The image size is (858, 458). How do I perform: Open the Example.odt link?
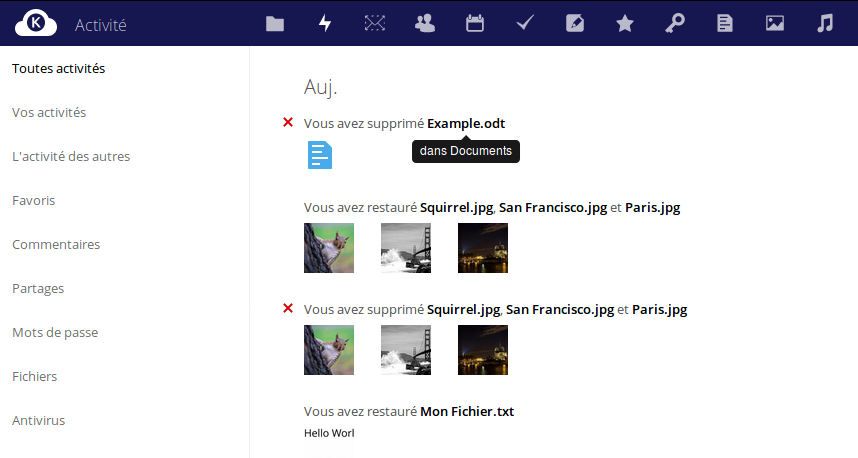click(466, 124)
